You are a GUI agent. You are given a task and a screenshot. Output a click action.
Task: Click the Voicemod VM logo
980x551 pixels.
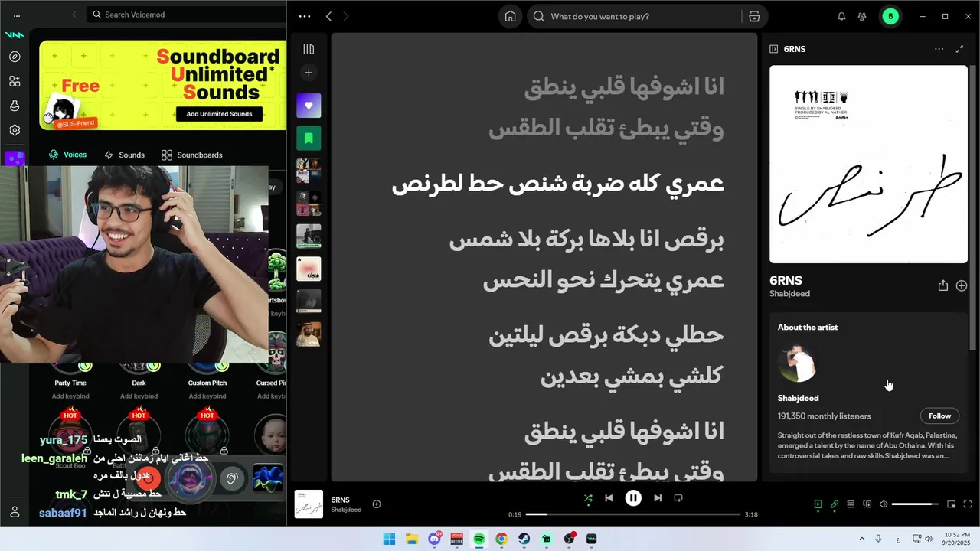click(x=15, y=35)
